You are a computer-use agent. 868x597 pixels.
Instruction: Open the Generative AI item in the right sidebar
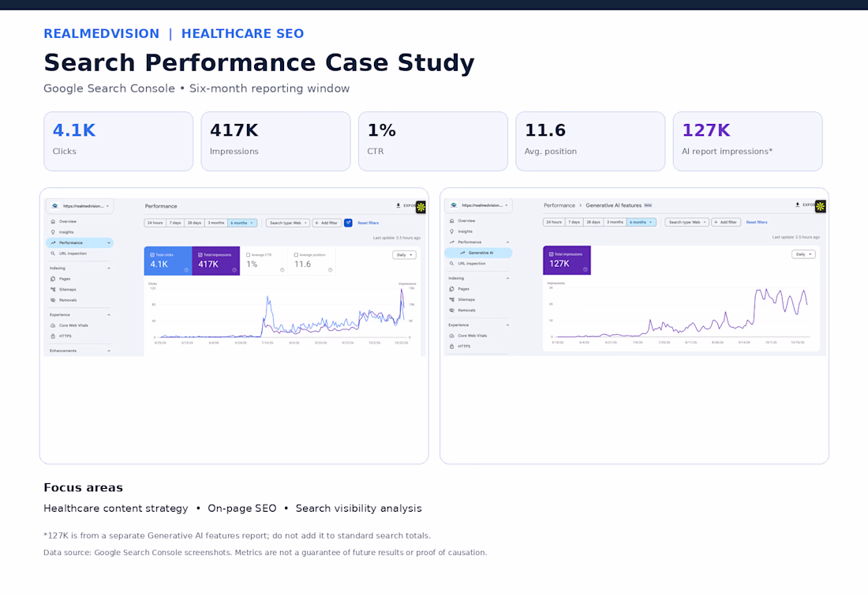479,253
